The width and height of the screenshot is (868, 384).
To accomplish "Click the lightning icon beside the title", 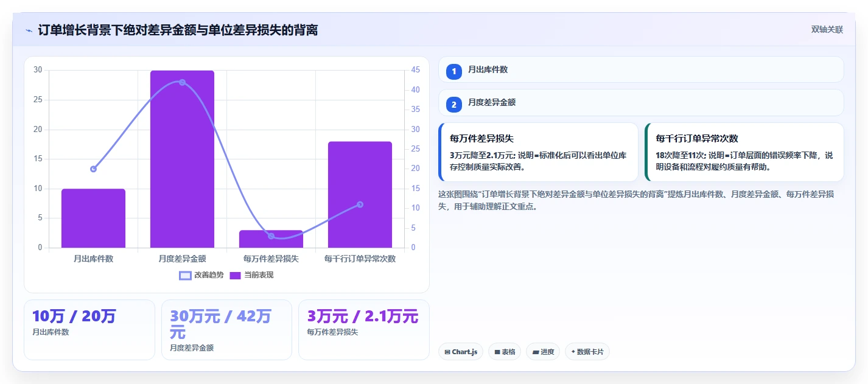I will (29, 30).
